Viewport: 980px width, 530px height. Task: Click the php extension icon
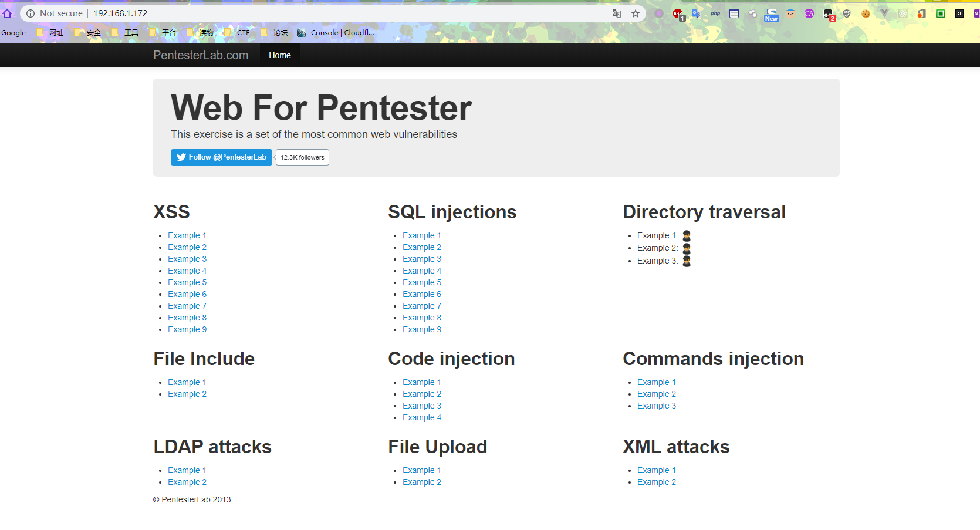(x=715, y=13)
